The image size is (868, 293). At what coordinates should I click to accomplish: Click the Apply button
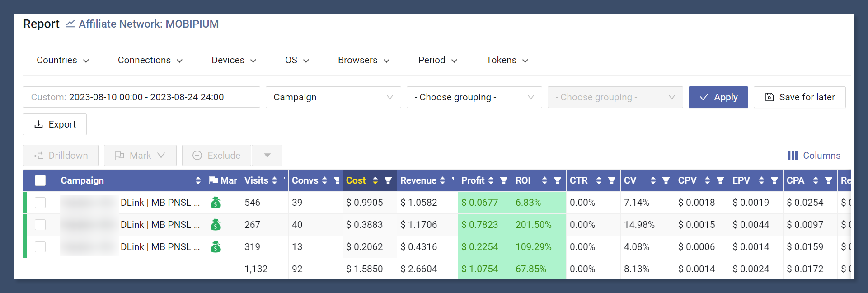point(718,97)
